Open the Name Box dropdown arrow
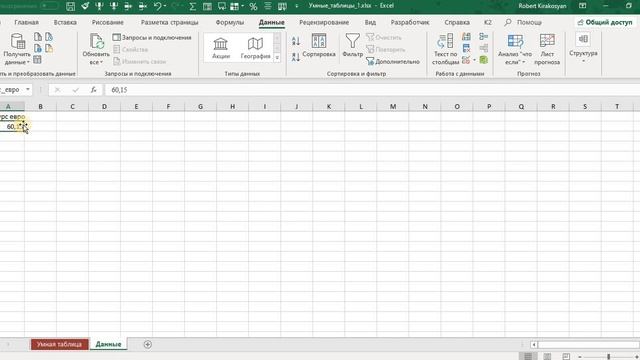 click(x=28, y=89)
